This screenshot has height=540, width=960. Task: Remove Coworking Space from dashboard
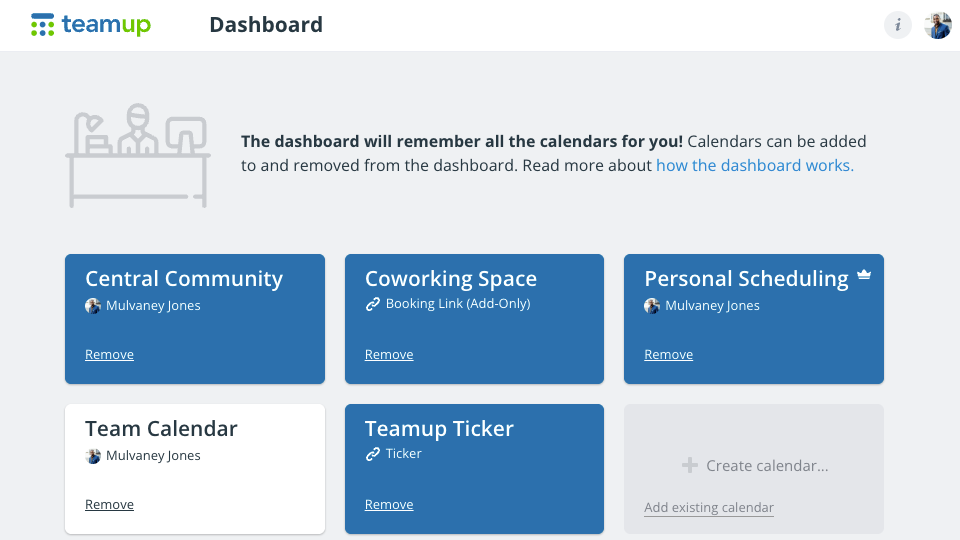click(389, 355)
